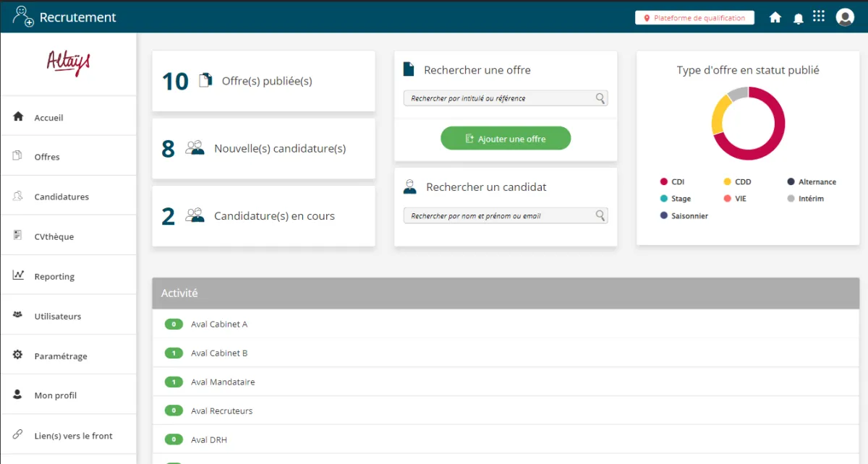Go to Utilisateurs in sidebar

(68, 316)
